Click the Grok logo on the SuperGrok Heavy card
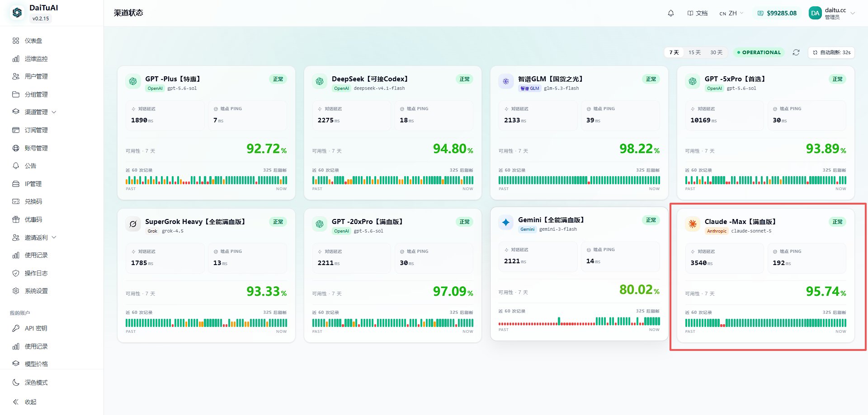The image size is (868, 415). 133,224
